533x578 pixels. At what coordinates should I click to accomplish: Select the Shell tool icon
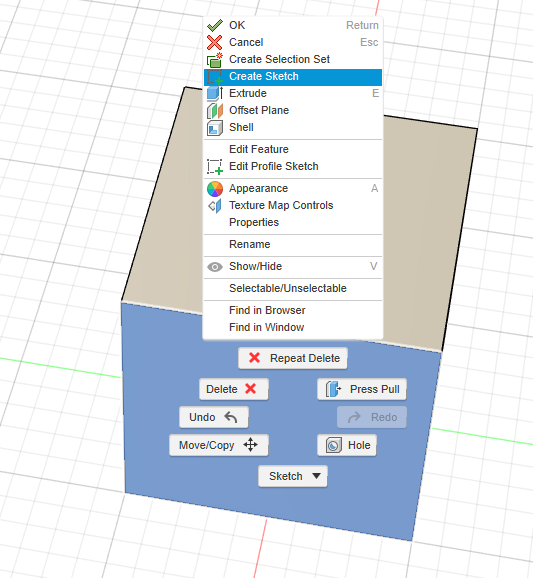coord(215,128)
